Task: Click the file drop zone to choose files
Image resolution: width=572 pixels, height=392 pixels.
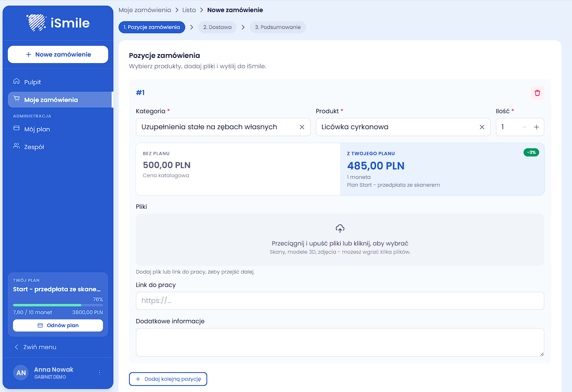Action: point(340,239)
